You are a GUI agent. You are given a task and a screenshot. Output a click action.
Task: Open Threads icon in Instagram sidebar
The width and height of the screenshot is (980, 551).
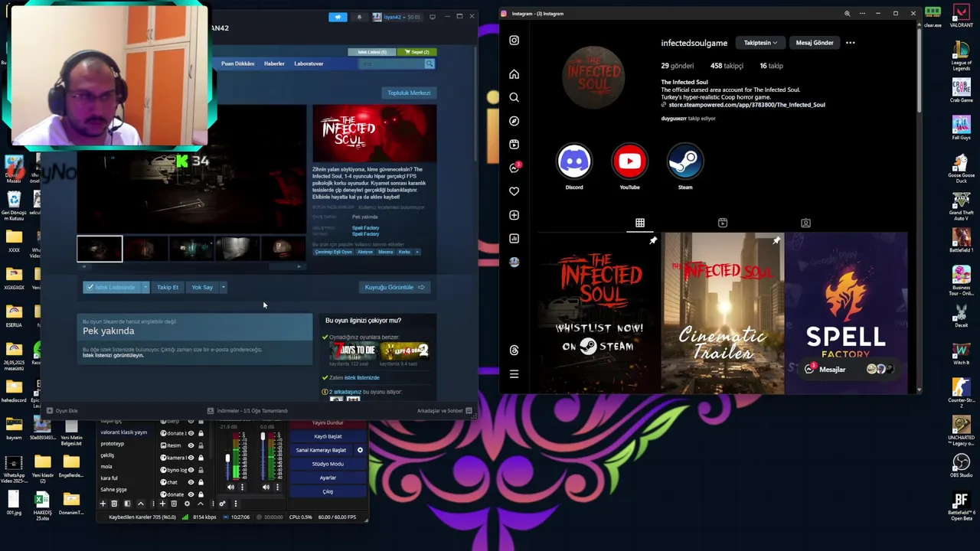coord(514,350)
